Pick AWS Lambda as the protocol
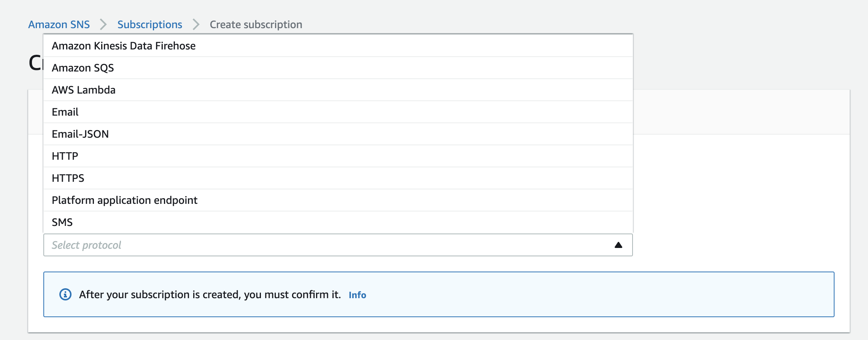Image resolution: width=868 pixels, height=340 pixels. [x=84, y=90]
